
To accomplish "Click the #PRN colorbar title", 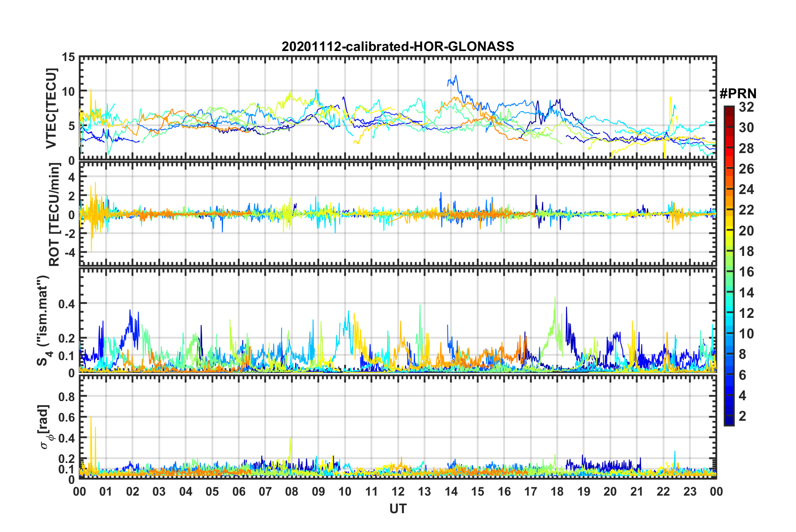I will coord(738,94).
